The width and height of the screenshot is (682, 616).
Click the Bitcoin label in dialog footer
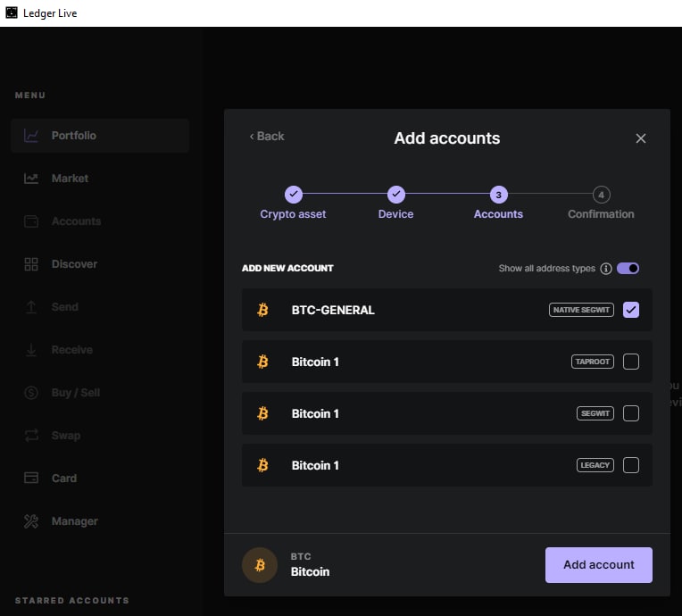(310, 571)
